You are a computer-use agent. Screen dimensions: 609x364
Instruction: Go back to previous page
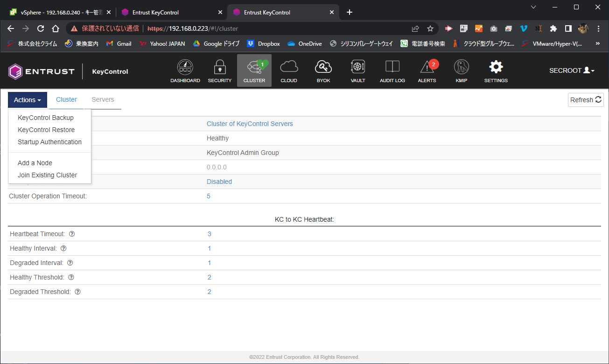pyautogui.click(x=11, y=28)
